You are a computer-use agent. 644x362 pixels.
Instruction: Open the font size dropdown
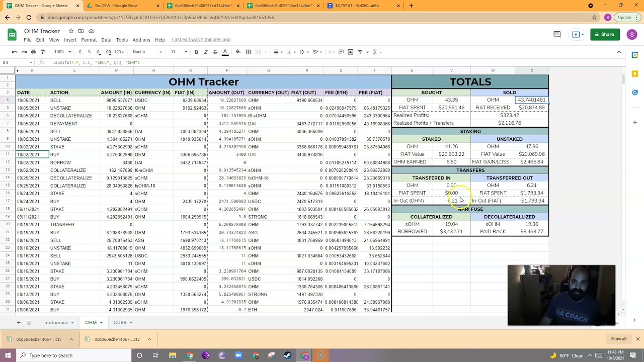coord(178,52)
